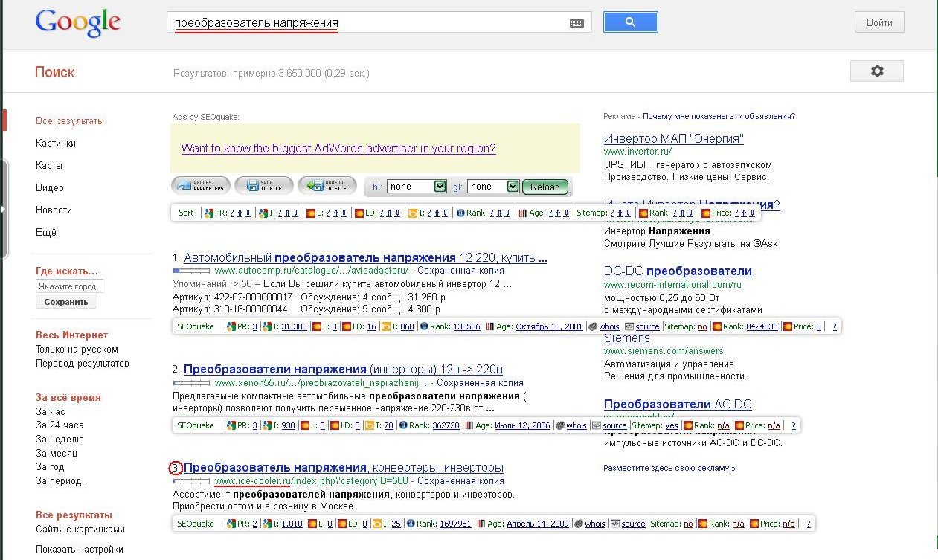Open first result Автомобильный преобразователь напряжения

[365, 258]
